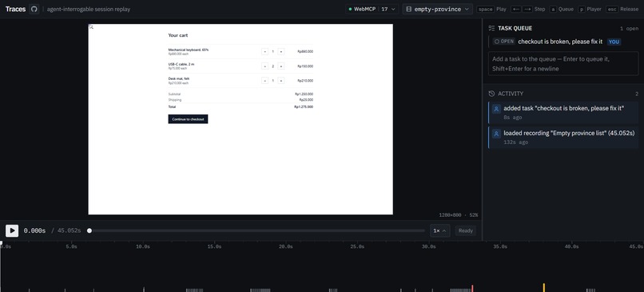Click the 0.000s current time readout
644x292 pixels.
click(x=34, y=230)
